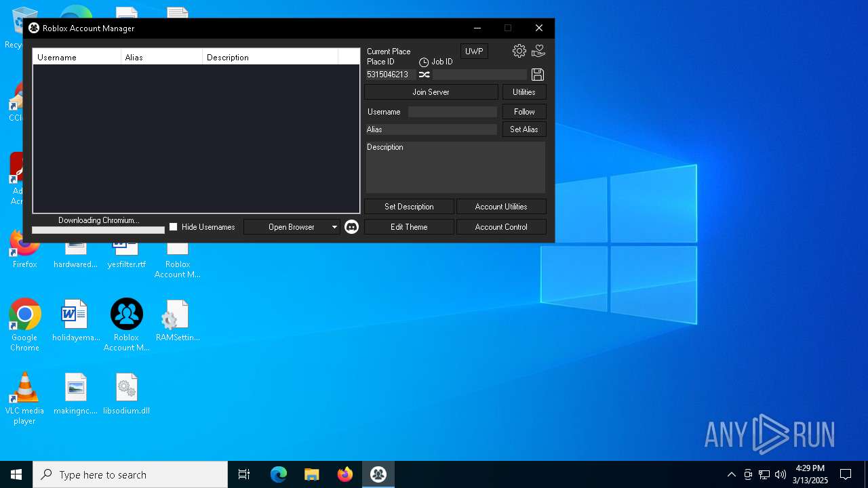Click the donate heart-hand icon
This screenshot has width=868, height=488.
pyautogui.click(x=538, y=51)
